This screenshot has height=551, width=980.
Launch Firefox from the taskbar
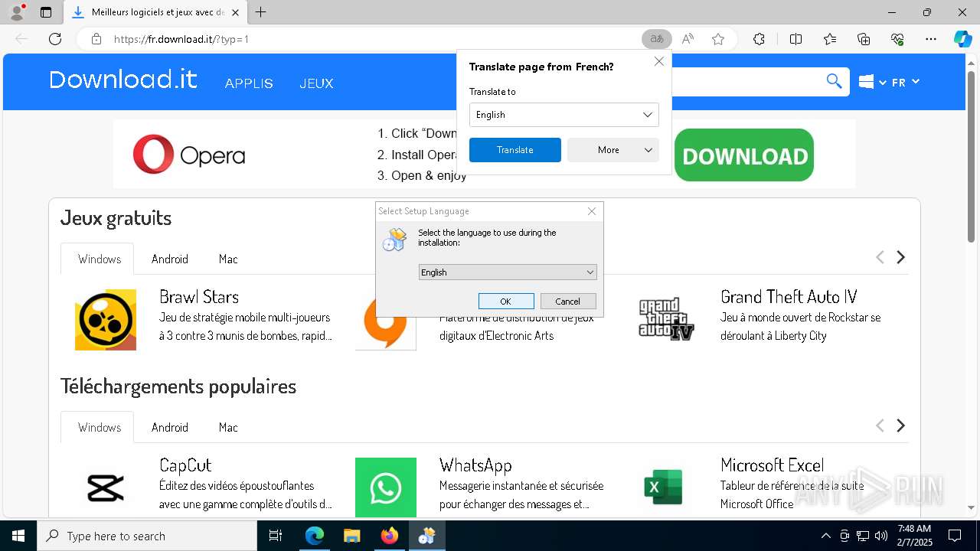pos(389,536)
